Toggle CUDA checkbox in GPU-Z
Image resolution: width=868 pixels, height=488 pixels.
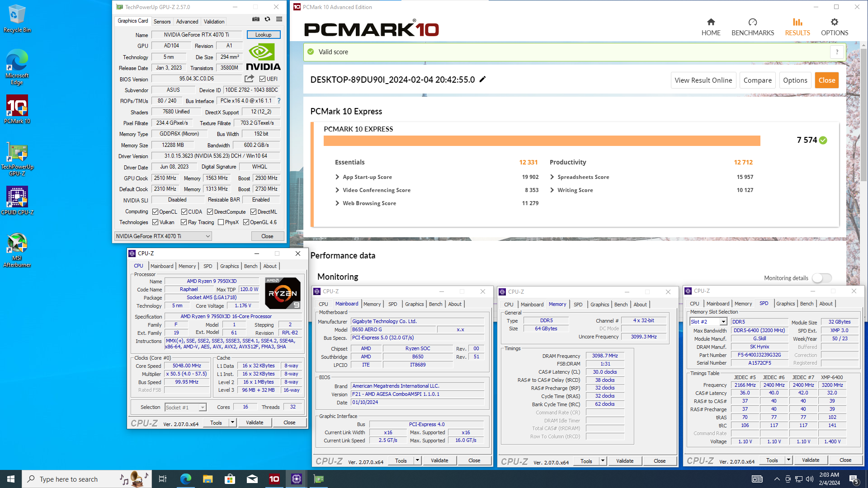pyautogui.click(x=184, y=212)
